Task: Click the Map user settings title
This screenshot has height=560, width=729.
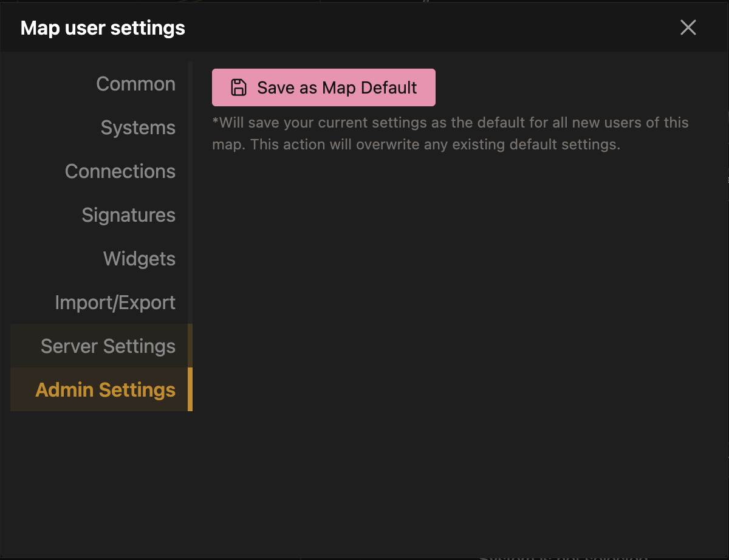Action: click(102, 27)
